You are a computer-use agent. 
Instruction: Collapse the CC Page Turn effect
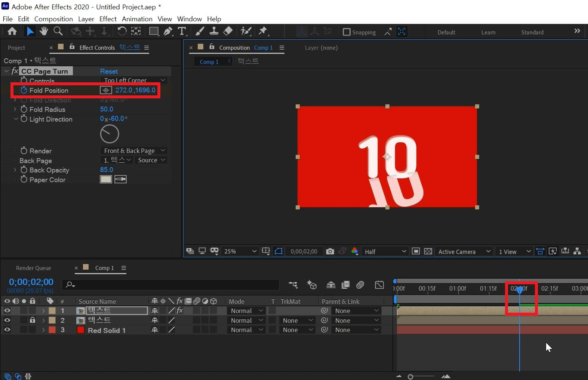pos(6,71)
